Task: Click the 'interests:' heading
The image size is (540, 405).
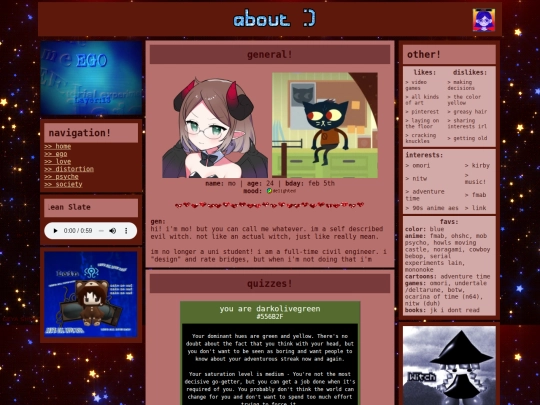Action: [x=424, y=155]
